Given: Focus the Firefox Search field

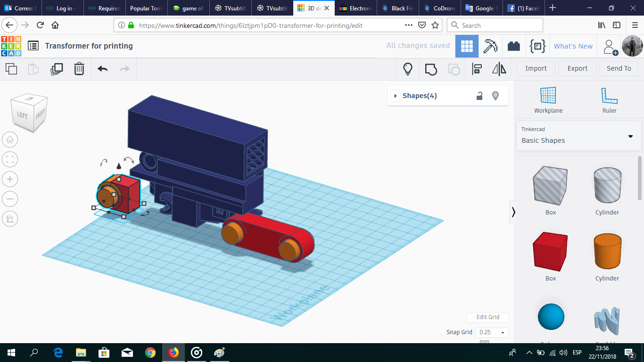Looking at the screenshot, I should 495,25.
